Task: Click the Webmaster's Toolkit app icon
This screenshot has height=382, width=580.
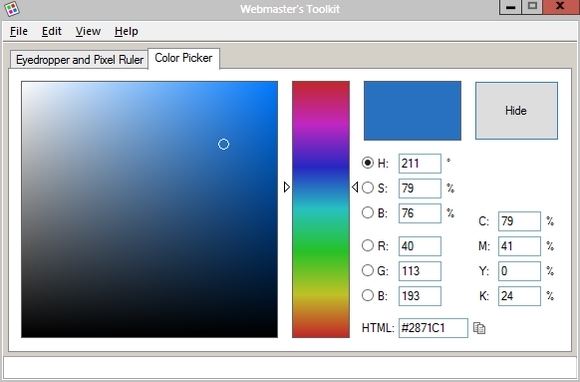Action: 11,9
